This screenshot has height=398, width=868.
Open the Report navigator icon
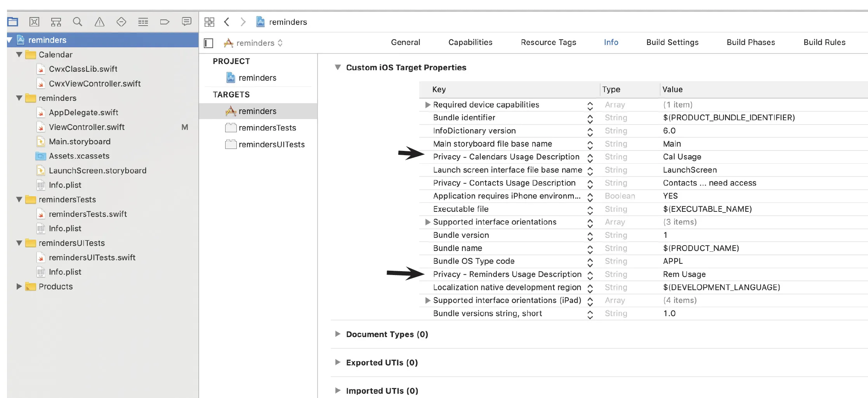point(187,22)
